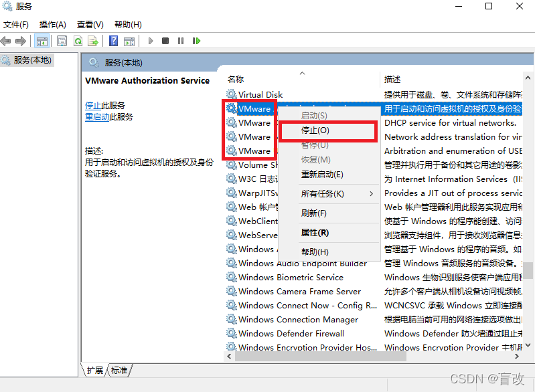Click the vertical scrollbar thumb
535x392 pixels.
(x=528, y=270)
